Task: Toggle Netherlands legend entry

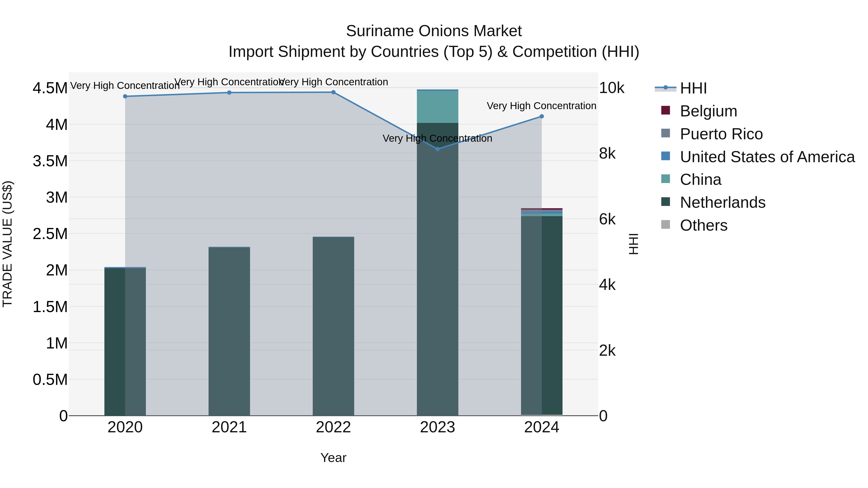Action: coord(713,202)
